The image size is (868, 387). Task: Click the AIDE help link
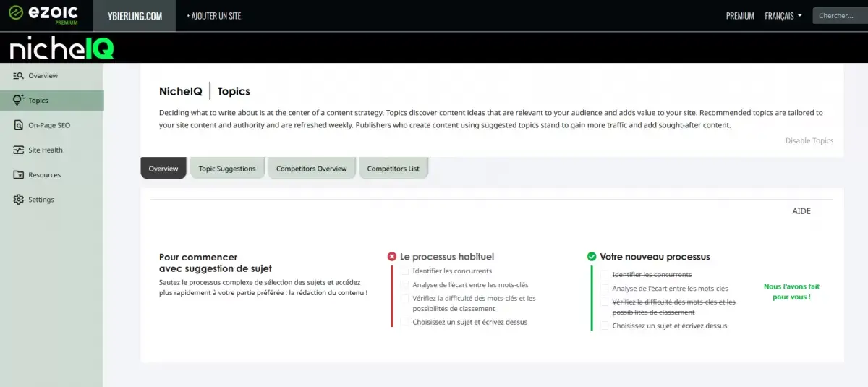coord(801,211)
